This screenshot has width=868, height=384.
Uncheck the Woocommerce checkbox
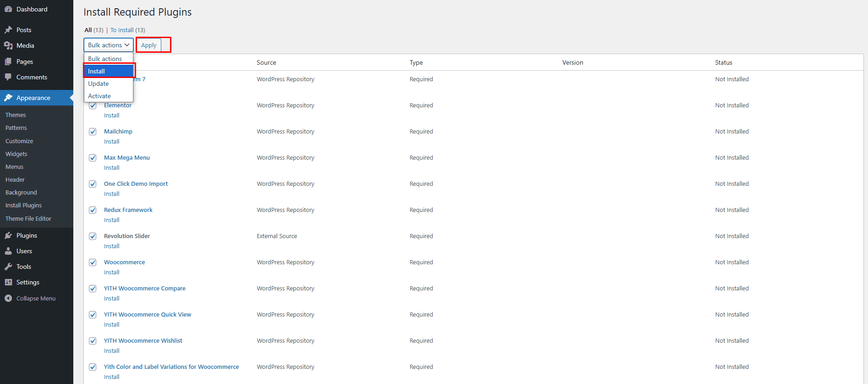coord(93,262)
